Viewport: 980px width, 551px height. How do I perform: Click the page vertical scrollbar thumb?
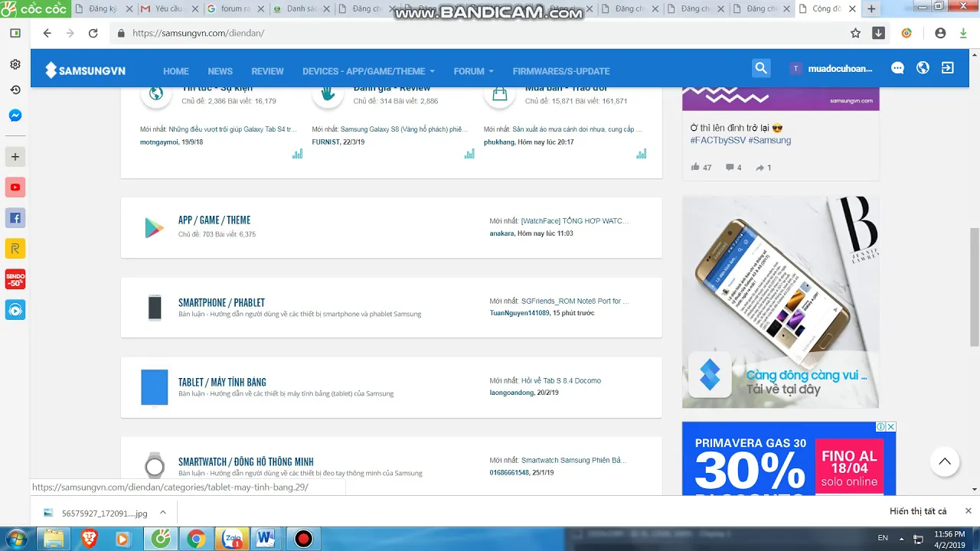tap(974, 287)
